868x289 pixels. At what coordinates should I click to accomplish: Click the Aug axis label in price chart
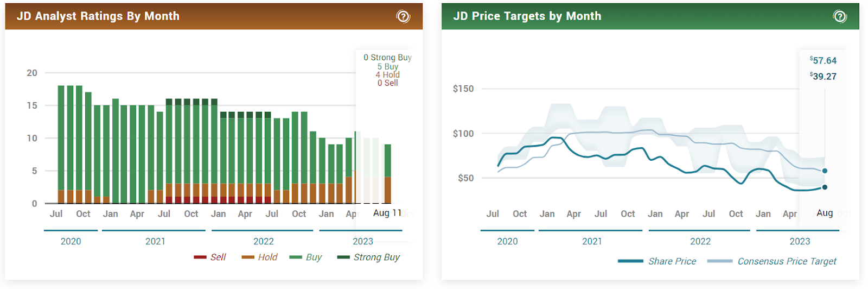click(825, 213)
